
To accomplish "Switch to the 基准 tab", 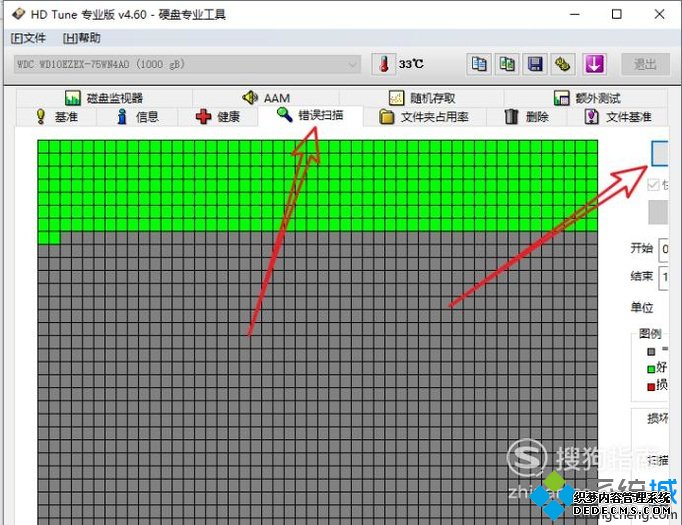I will click(x=57, y=117).
